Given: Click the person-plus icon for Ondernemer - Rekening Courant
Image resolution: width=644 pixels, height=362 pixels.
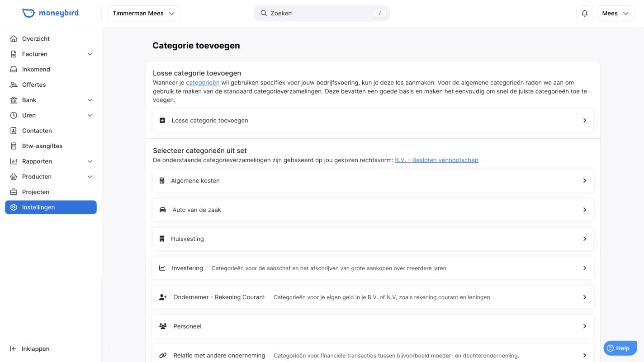Looking at the screenshot, I should click(162, 297).
